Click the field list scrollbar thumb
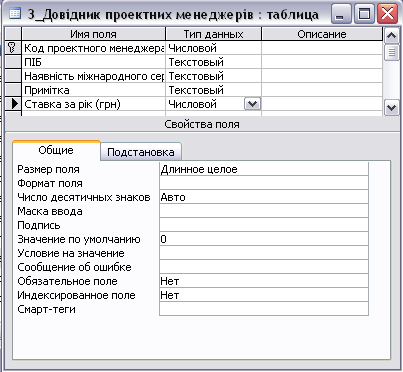 392,52
